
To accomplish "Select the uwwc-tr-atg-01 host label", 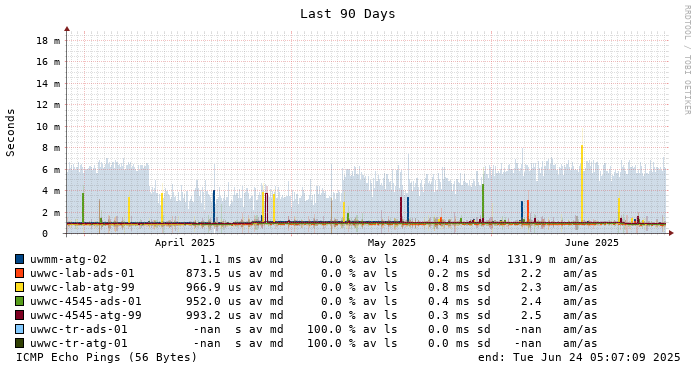I will [x=79, y=343].
